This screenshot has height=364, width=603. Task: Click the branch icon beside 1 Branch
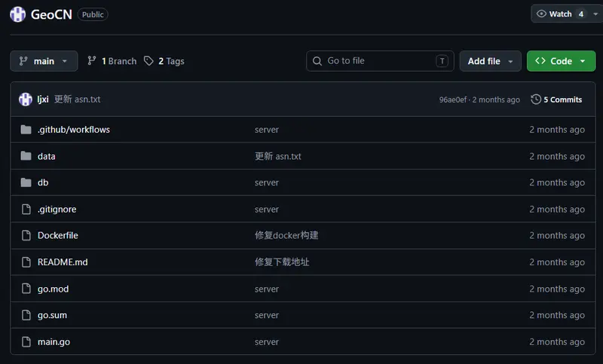tap(91, 61)
